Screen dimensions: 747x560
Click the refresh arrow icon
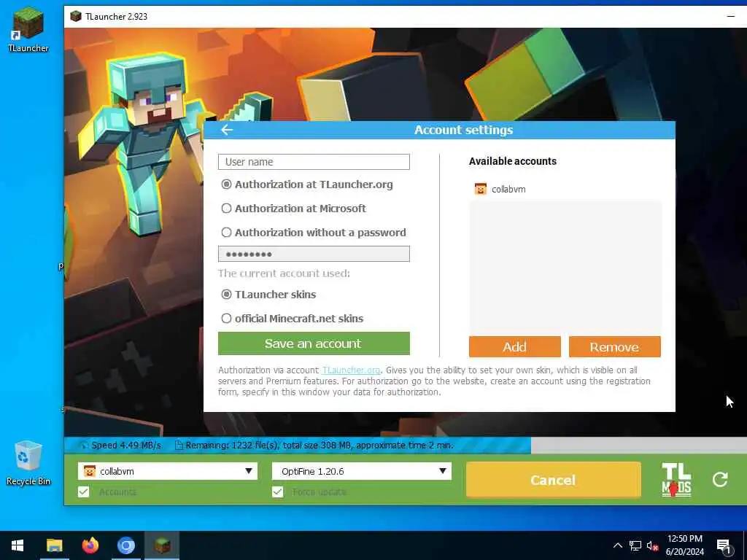720,479
